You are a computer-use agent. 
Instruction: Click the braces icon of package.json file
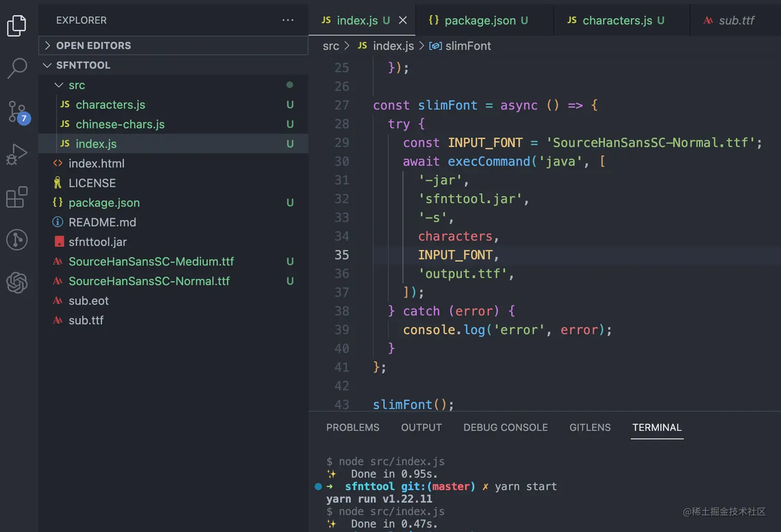[x=58, y=202]
